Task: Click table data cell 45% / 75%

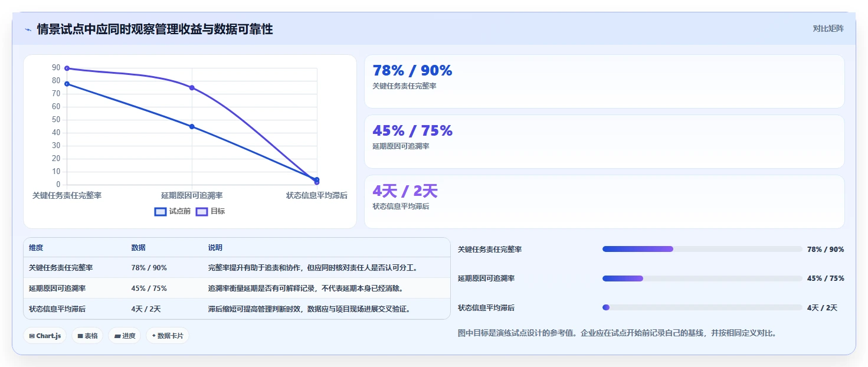Action: click(149, 289)
